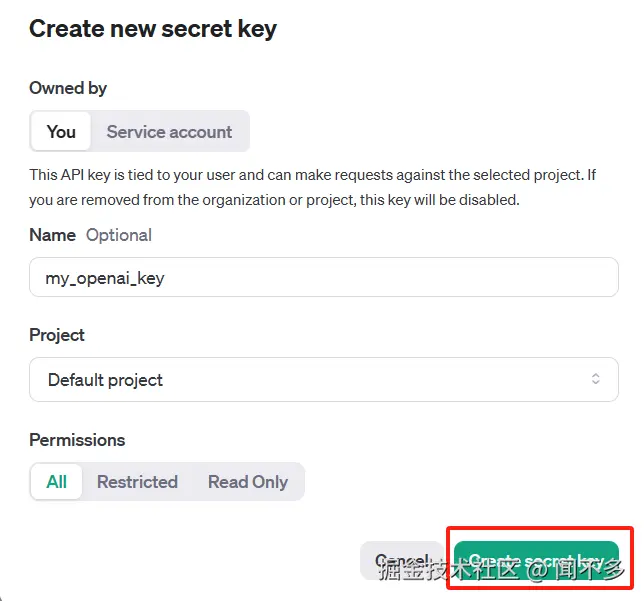Click the up-down chevron icon in Project selector
This screenshot has width=644, height=601.
tap(596, 380)
